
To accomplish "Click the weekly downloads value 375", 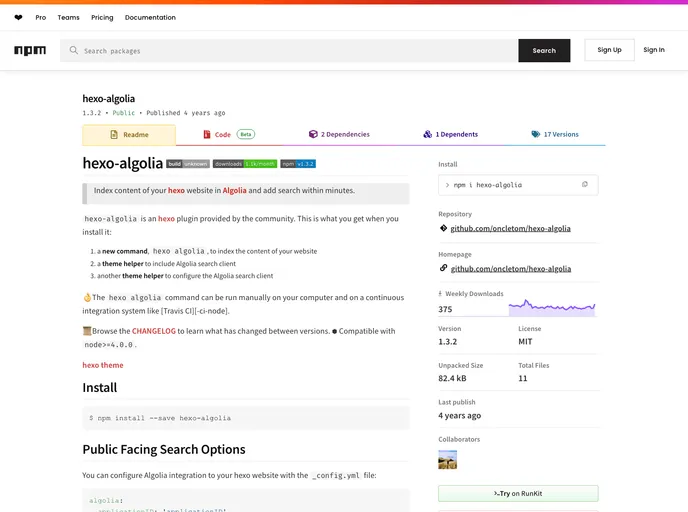I will pos(445,309).
